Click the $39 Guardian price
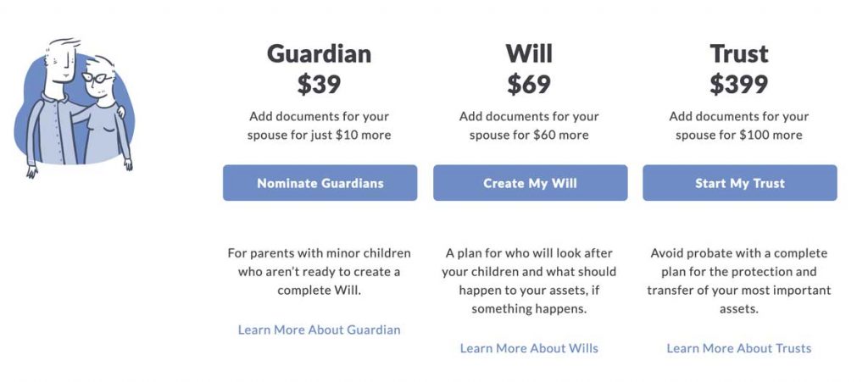The width and height of the screenshot is (868, 382). click(x=319, y=85)
